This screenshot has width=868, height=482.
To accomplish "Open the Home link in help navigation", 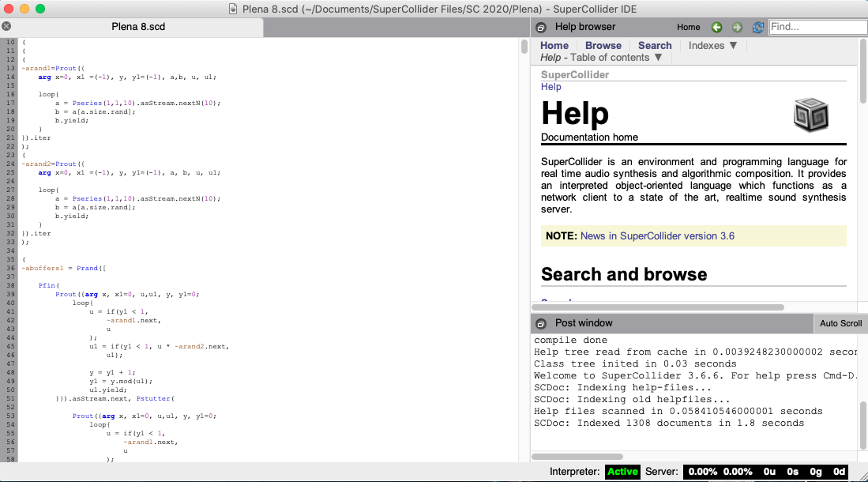I will point(554,45).
